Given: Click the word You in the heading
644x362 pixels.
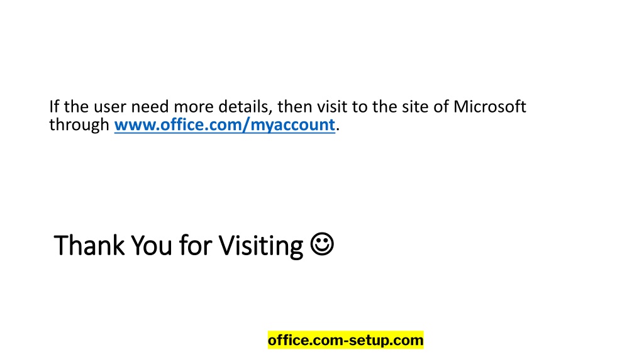Looking at the screenshot, I should click(151, 246).
